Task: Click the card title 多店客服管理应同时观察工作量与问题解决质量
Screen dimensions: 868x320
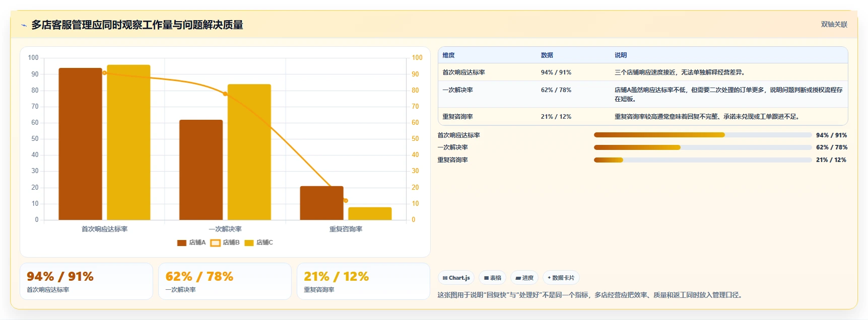Action: pyautogui.click(x=137, y=25)
